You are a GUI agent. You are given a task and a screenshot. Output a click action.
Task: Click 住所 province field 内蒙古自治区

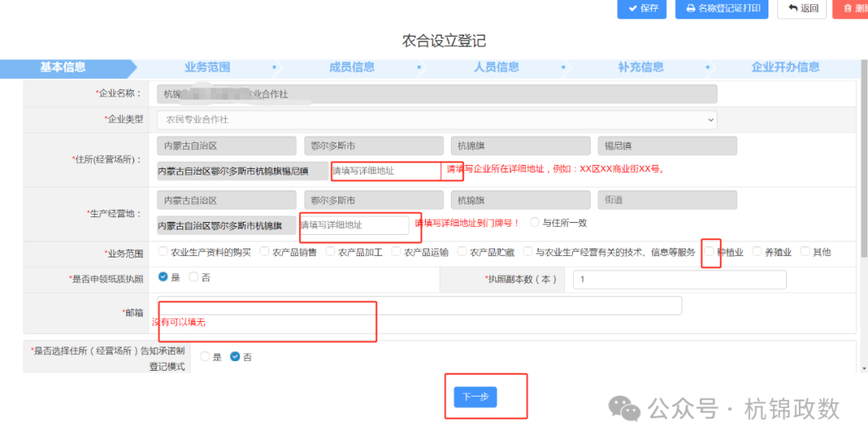pyautogui.click(x=227, y=146)
